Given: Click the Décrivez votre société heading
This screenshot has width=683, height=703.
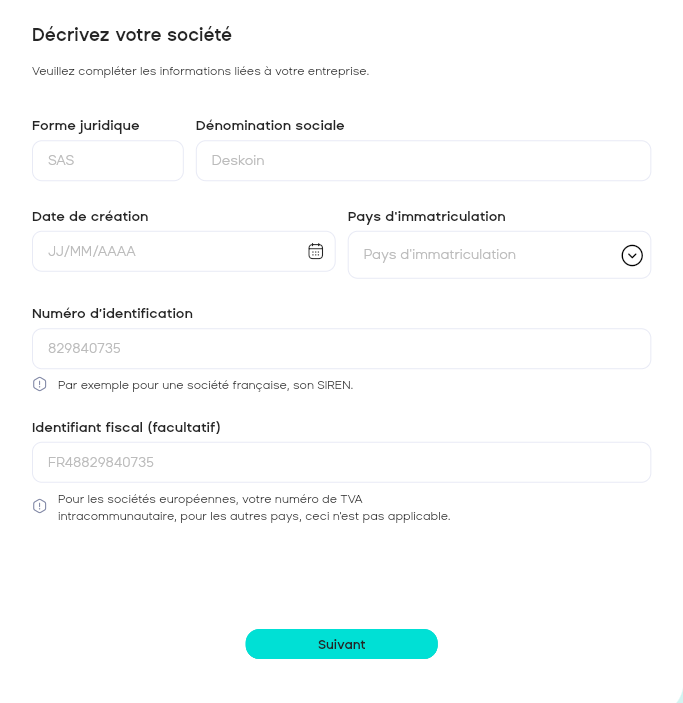Looking at the screenshot, I should click(132, 34).
